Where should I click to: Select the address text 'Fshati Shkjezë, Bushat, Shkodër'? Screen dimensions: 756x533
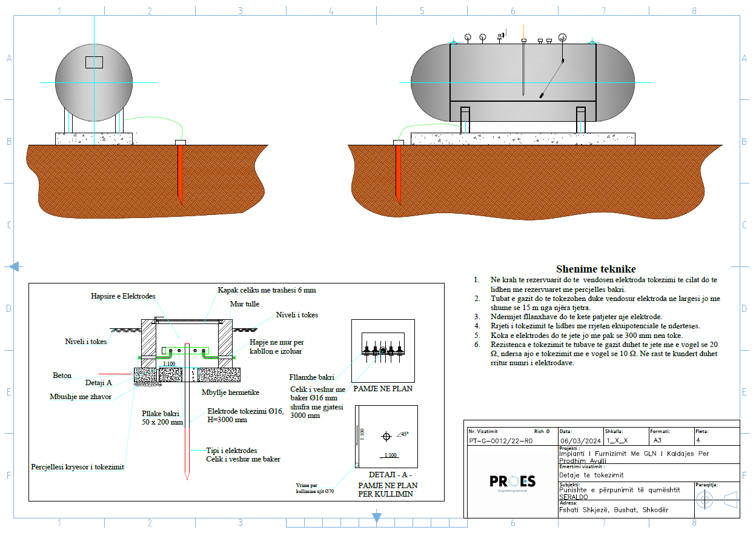(x=614, y=510)
